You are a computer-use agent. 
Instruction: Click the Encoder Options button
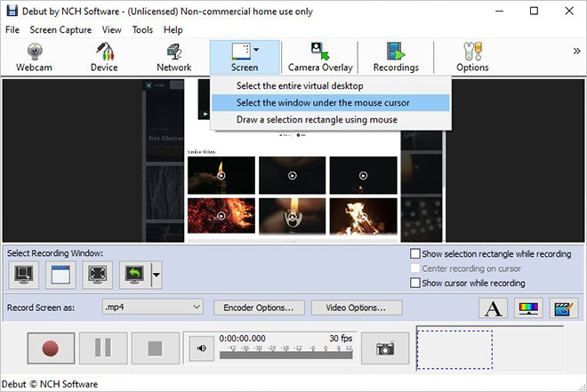point(259,308)
